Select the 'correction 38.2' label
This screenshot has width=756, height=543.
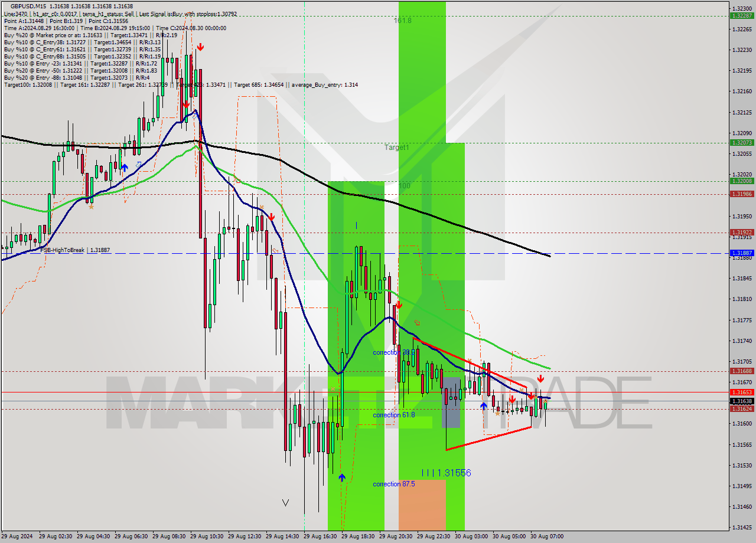393,352
